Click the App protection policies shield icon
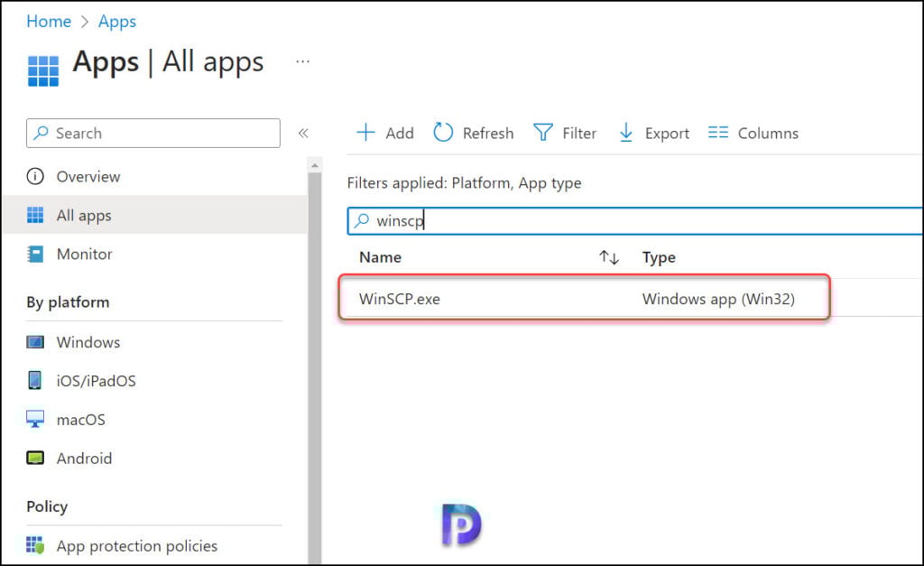Screen dimensions: 924x566 pyautogui.click(x=35, y=545)
